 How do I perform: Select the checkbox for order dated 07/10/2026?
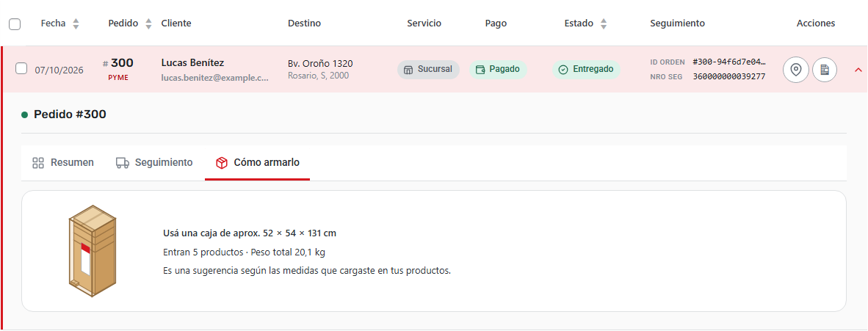click(21, 69)
